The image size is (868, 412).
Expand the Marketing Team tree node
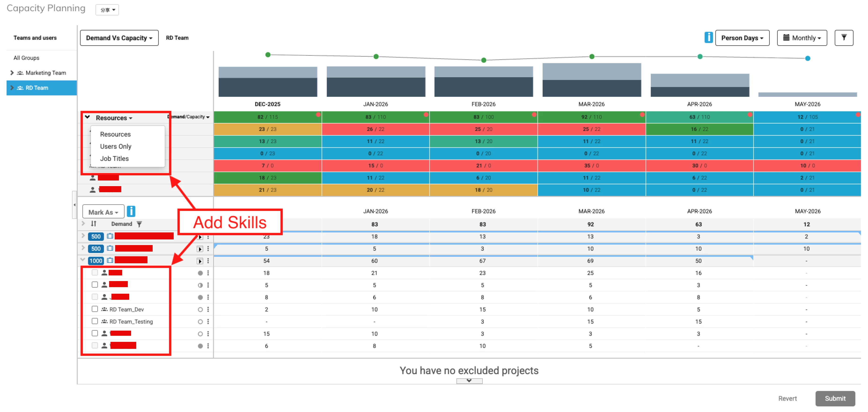(x=12, y=73)
